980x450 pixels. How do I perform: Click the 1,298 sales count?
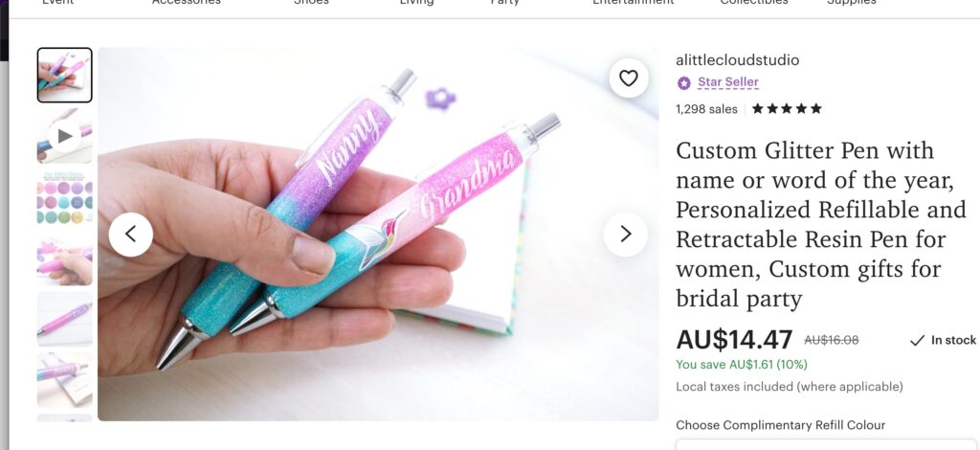point(706,109)
